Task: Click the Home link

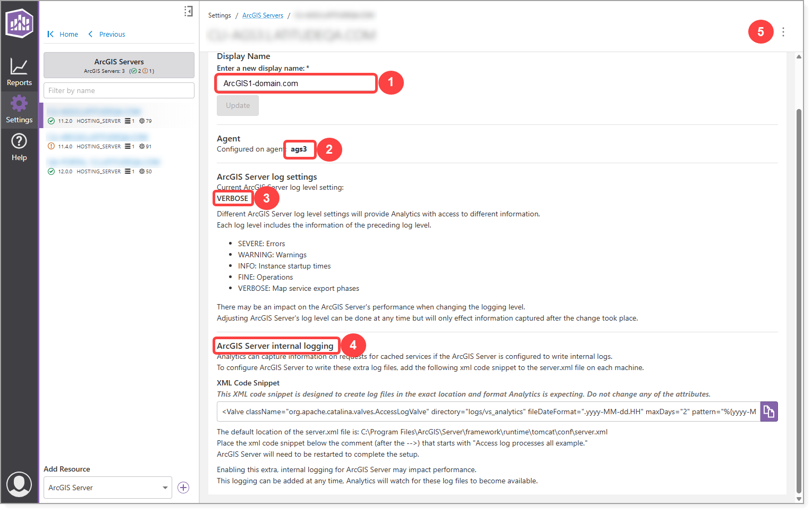Action: pos(69,34)
